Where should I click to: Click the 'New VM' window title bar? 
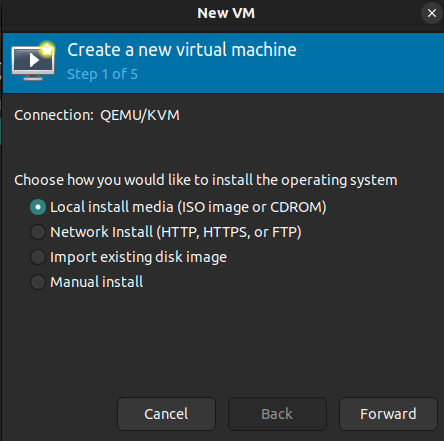(226, 13)
